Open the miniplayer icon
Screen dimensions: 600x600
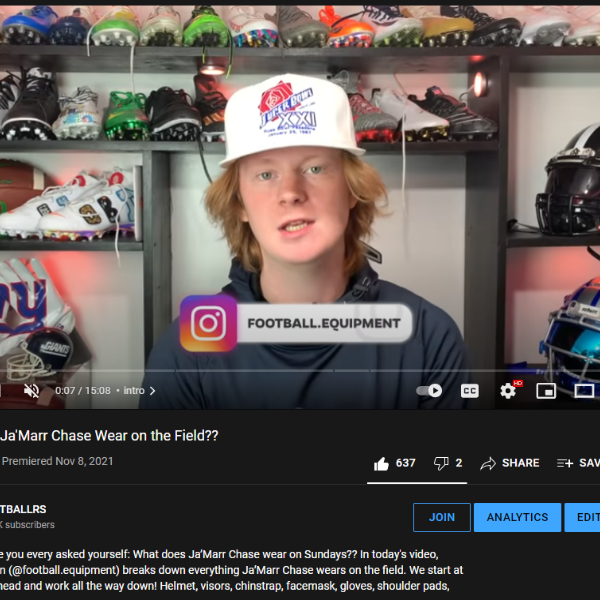tap(546, 391)
